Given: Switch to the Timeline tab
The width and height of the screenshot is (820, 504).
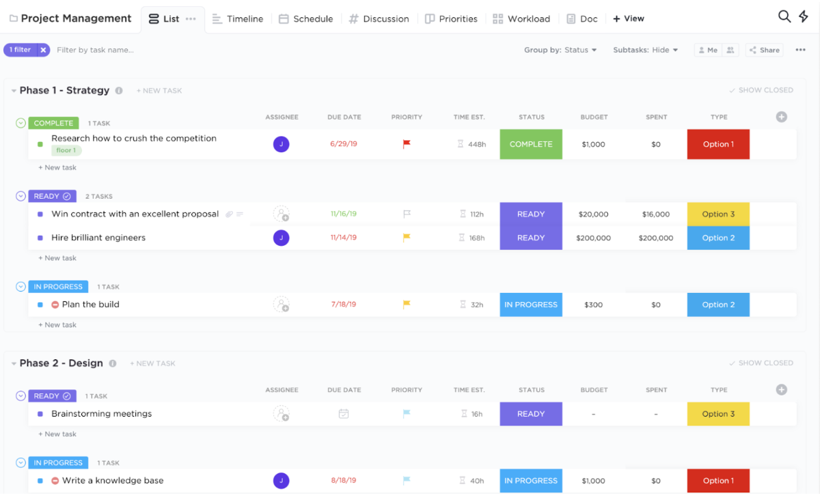Looking at the screenshot, I should point(237,18).
